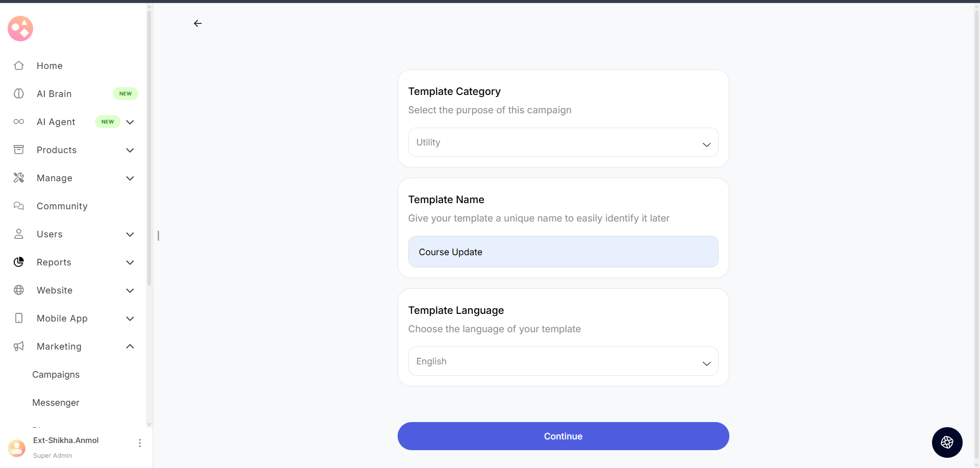Click the app logo in sidebar

pos(20,29)
